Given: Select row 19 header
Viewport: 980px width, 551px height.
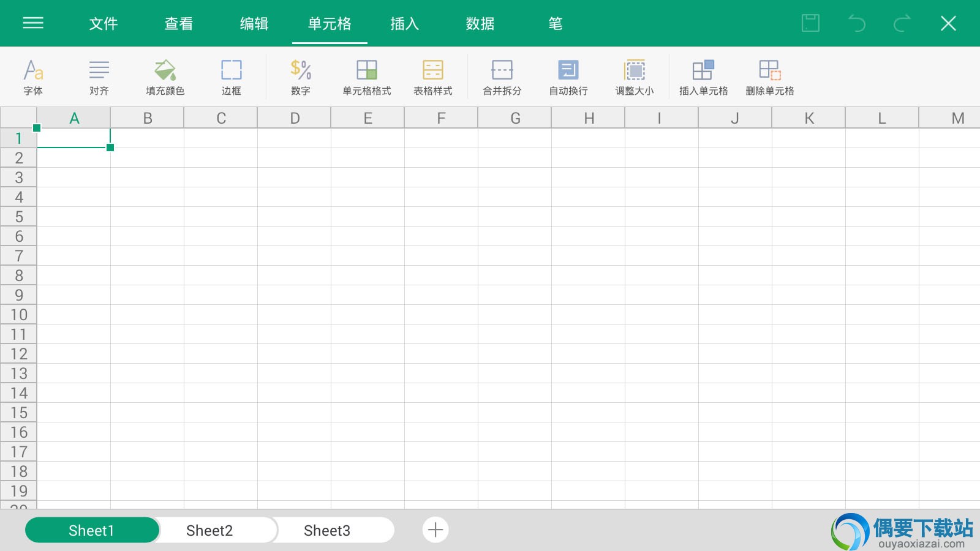Looking at the screenshot, I should tap(18, 491).
